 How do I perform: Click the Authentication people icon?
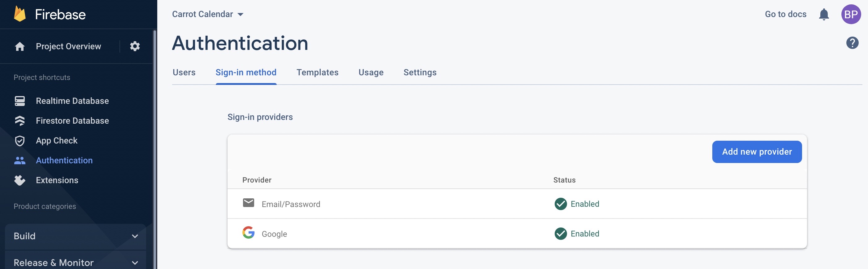[20, 161]
